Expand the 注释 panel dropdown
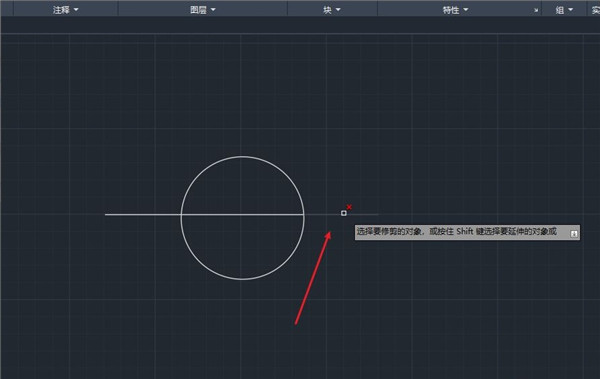This screenshot has width=600, height=379. click(65, 10)
